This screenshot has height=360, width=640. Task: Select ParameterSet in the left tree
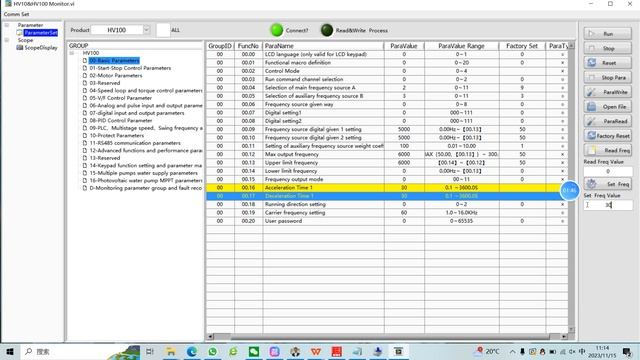pyautogui.click(x=40, y=33)
